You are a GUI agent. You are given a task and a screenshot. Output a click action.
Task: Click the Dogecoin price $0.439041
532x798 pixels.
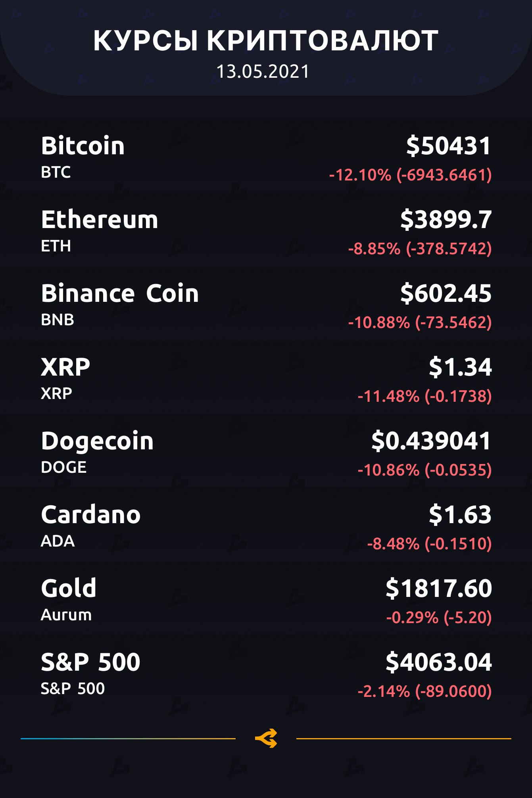pyautogui.click(x=431, y=441)
